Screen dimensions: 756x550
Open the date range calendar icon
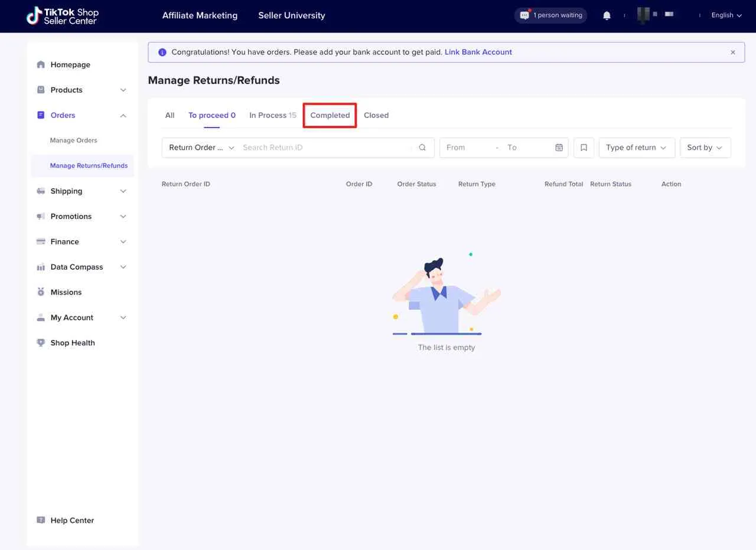[x=559, y=148]
